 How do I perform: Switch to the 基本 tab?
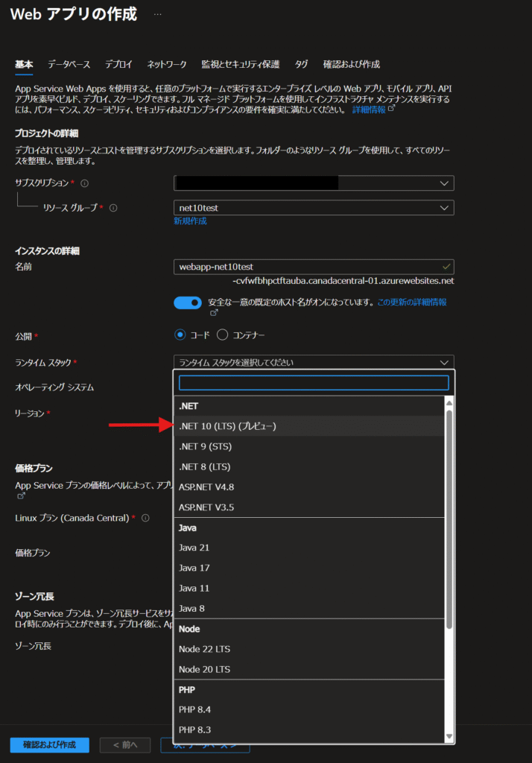tap(24, 64)
